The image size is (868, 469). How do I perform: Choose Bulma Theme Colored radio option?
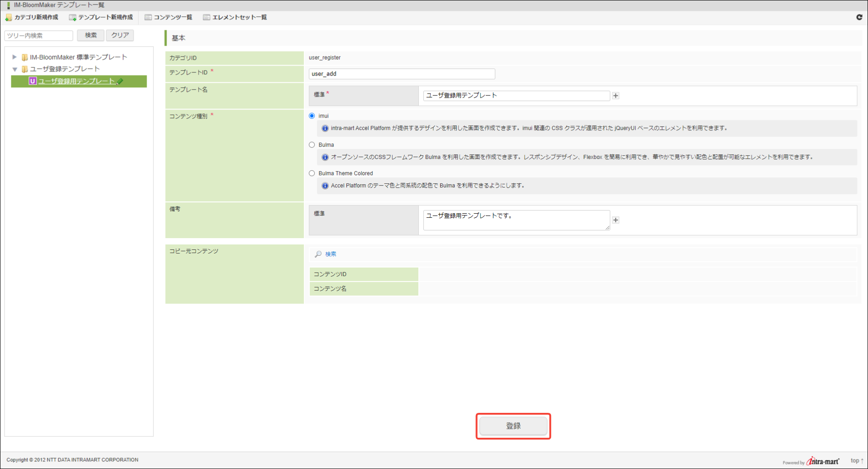point(312,173)
